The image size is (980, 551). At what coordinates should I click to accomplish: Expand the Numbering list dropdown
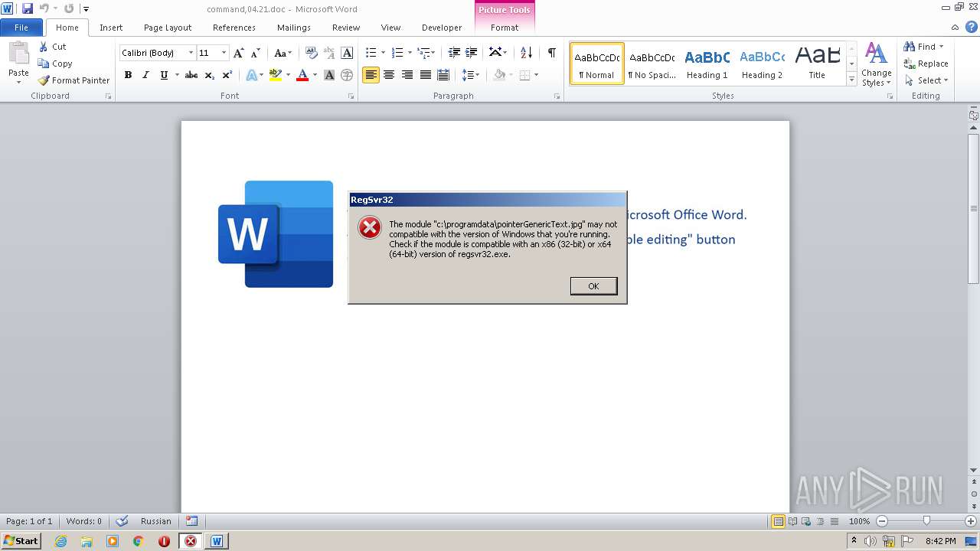(410, 53)
